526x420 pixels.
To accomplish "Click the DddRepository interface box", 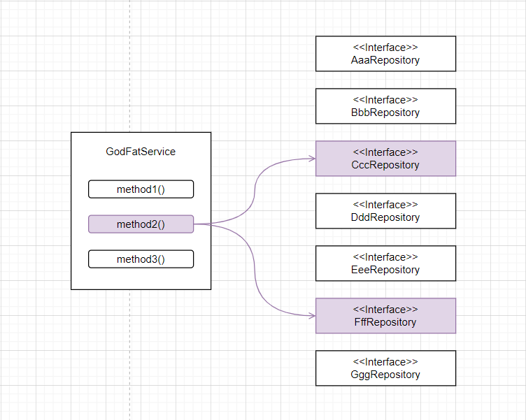I will (x=385, y=211).
